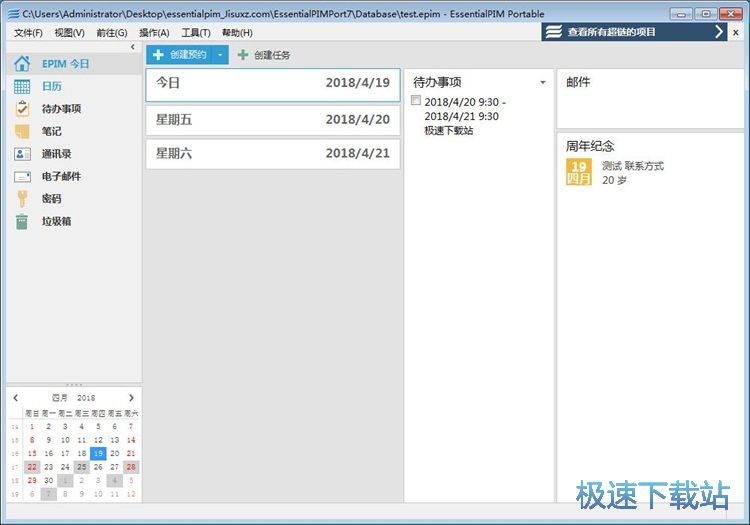750x525 pixels.
Task: Click the 创建任务 button label
Action: coord(272,55)
